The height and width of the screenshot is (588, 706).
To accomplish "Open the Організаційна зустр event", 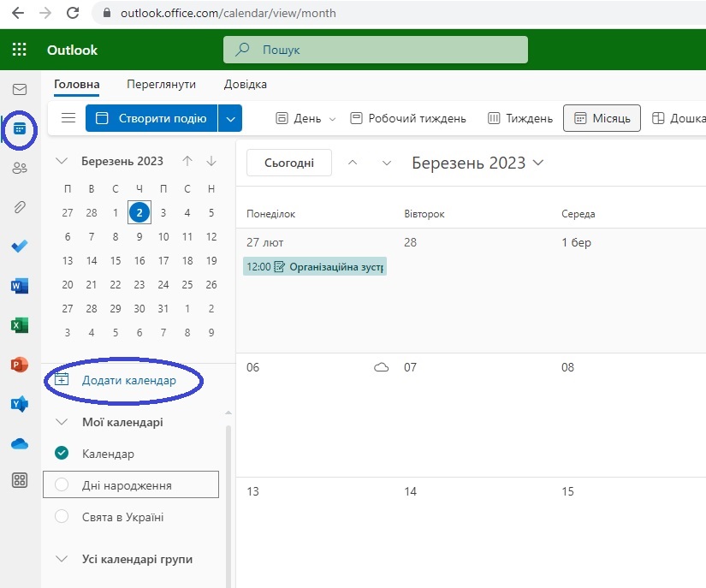I will point(315,266).
